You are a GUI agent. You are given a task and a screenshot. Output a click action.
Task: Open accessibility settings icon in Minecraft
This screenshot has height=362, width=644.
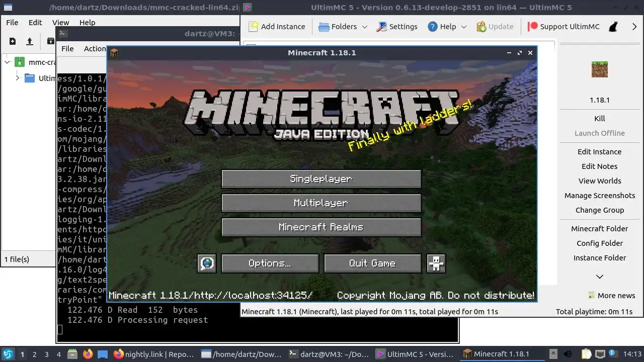point(436,263)
